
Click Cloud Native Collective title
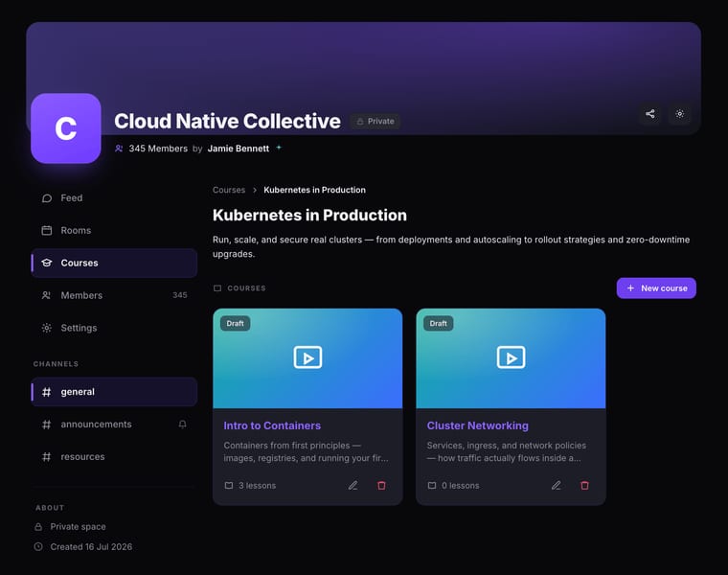point(228,121)
